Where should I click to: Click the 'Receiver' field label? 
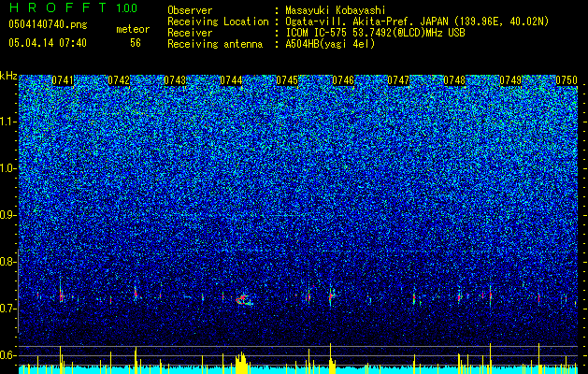(190, 33)
